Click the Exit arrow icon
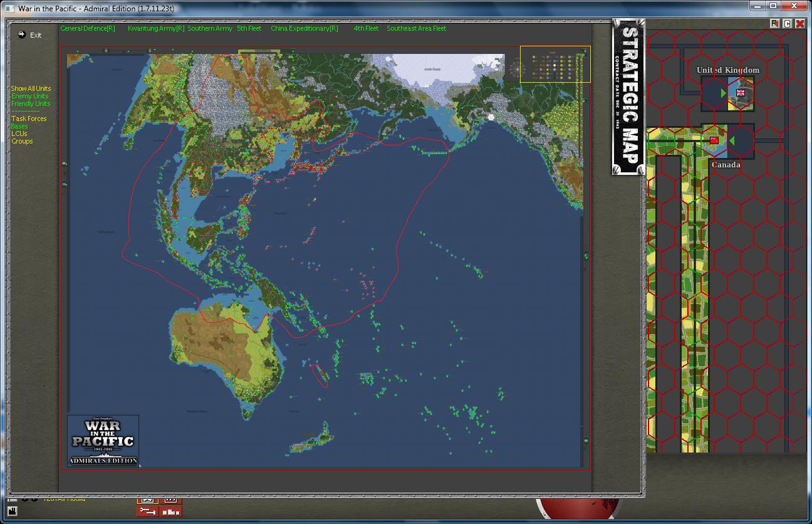The height and width of the screenshot is (524, 812). (x=22, y=34)
